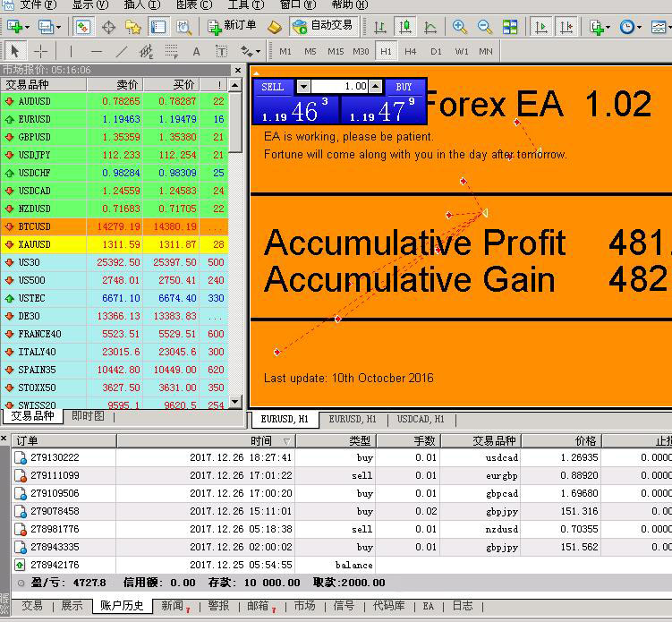Open the lot size dropdown arrow
This screenshot has height=622, width=672.
(303, 87)
